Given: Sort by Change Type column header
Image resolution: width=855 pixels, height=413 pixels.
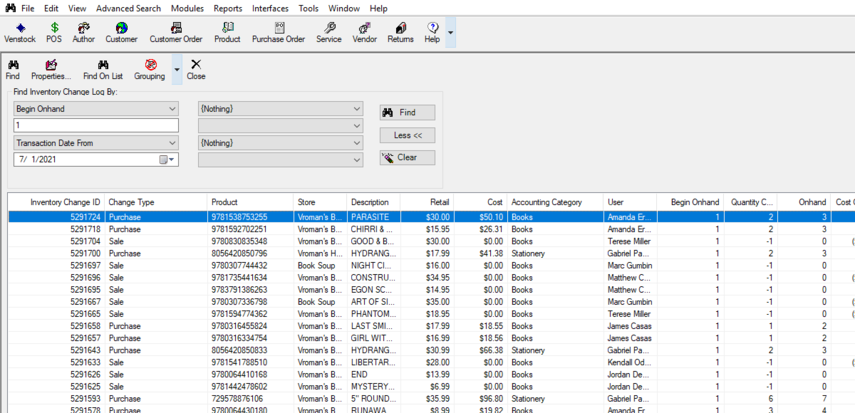Looking at the screenshot, I should [156, 202].
